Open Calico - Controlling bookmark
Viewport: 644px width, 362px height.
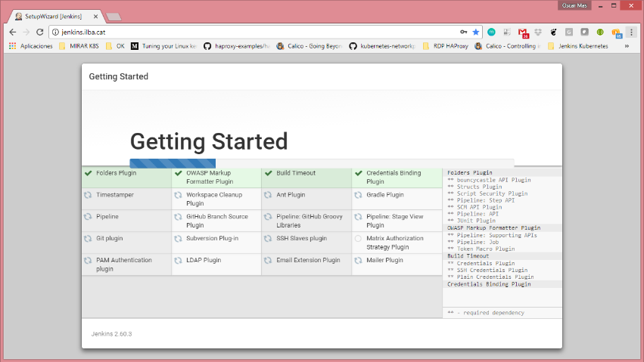pyautogui.click(x=508, y=46)
